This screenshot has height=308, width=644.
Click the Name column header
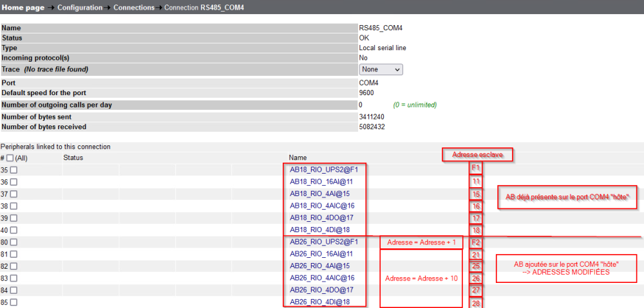pyautogui.click(x=298, y=158)
